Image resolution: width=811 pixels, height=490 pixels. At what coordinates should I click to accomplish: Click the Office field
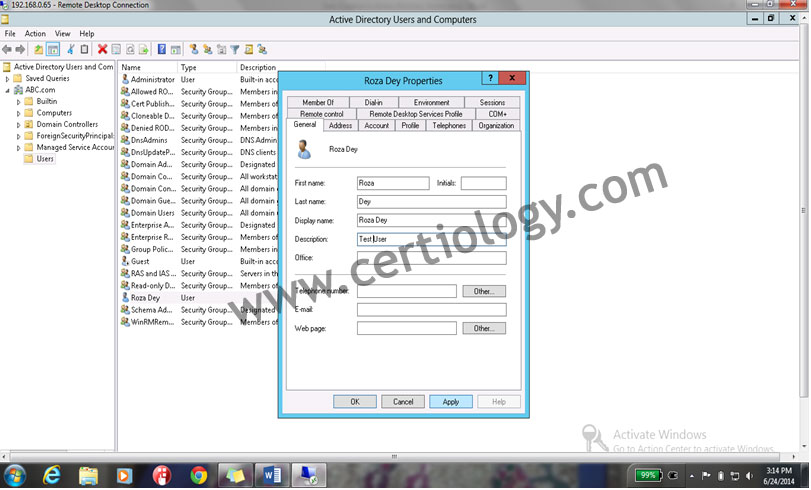(x=431, y=258)
